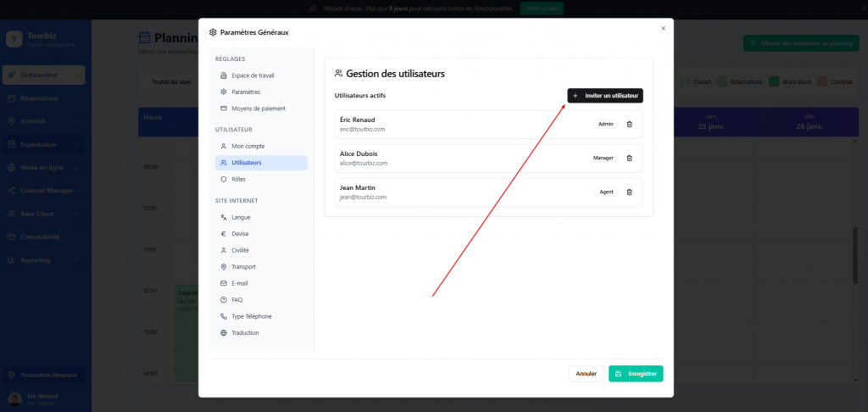Delete user Éric Renaud with trash icon

[x=629, y=124]
